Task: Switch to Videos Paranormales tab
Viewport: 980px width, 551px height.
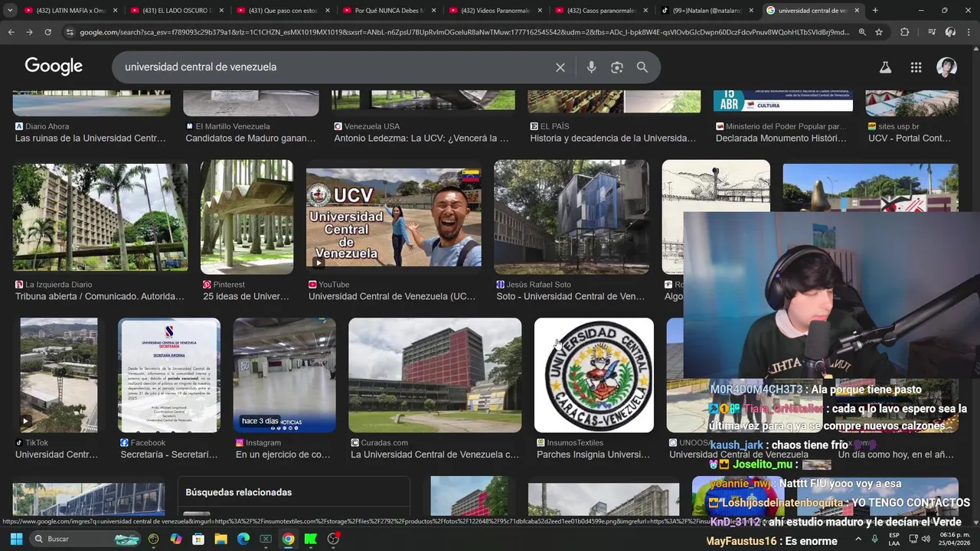Action: pos(494,11)
